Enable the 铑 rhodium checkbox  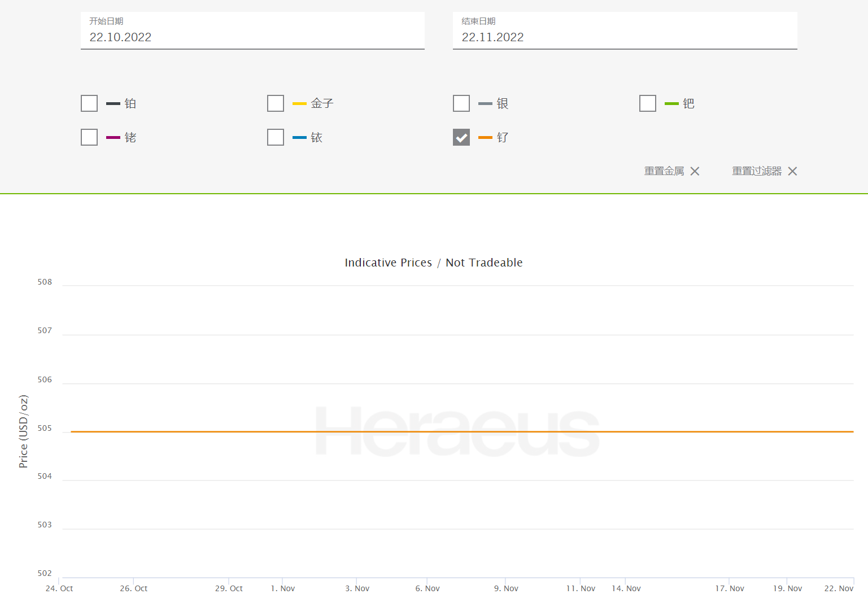89,137
